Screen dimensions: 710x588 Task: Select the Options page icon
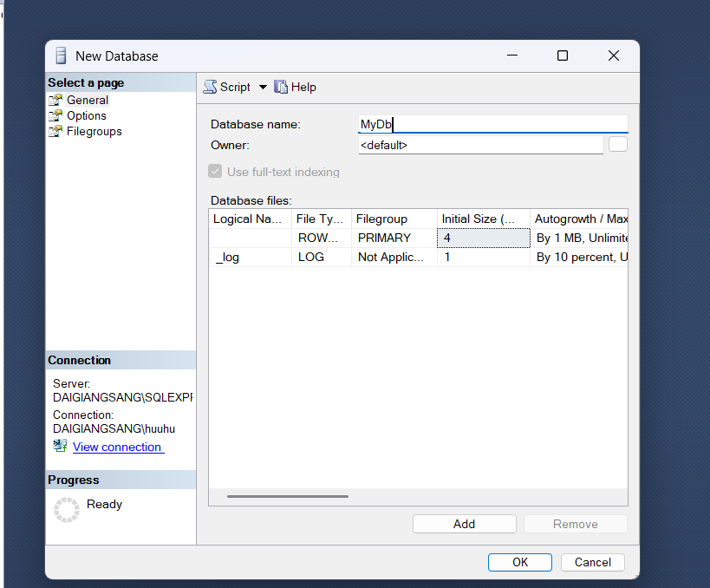[x=56, y=115]
